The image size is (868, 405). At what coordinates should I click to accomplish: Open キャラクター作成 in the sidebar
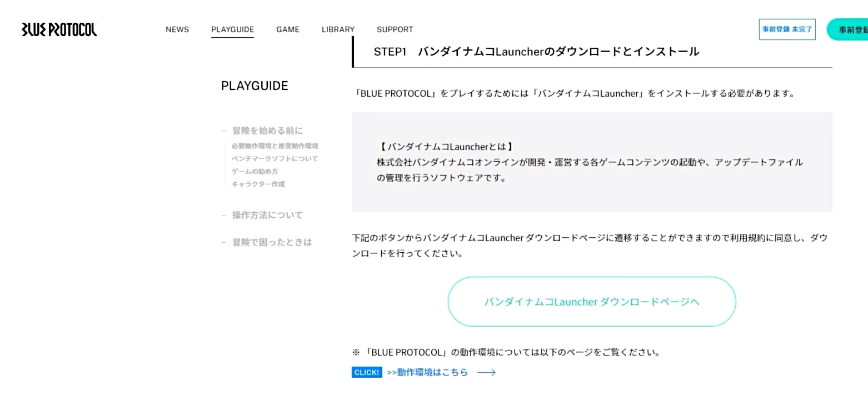click(x=258, y=184)
